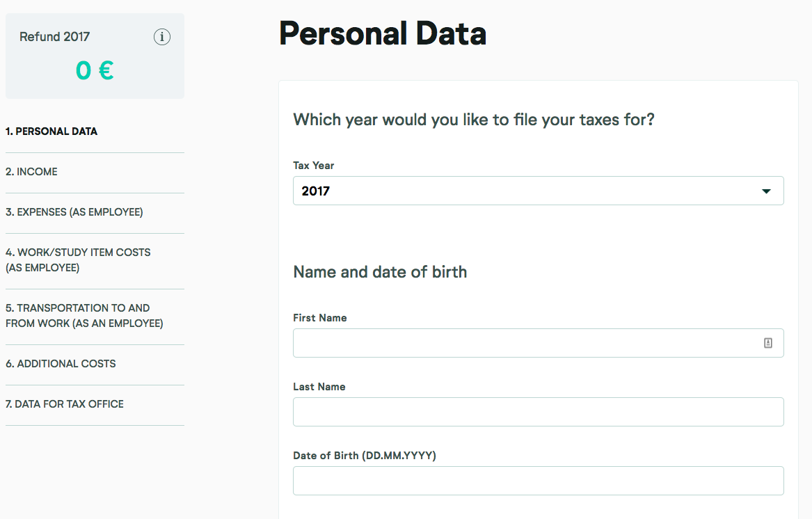Click the Personal Data page heading
This screenshot has height=519, width=812.
[x=382, y=33]
